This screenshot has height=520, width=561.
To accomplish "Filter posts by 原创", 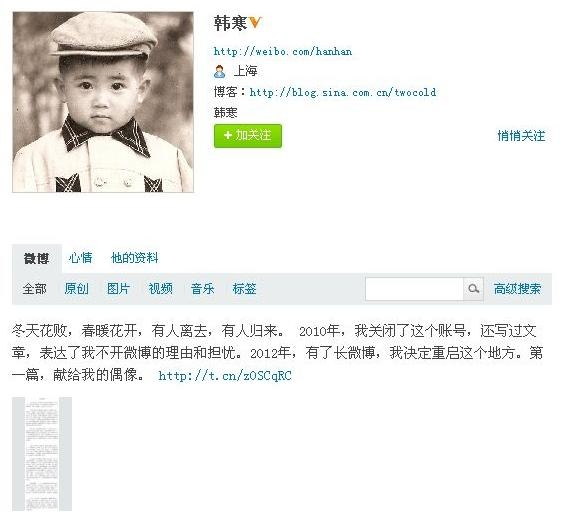I will click(77, 289).
